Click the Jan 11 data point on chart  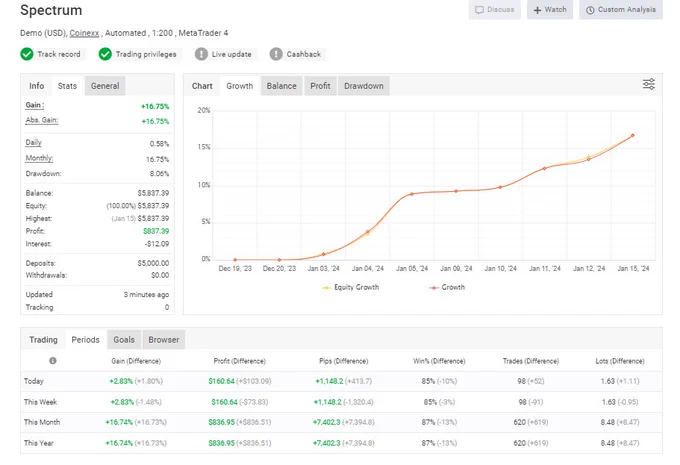(x=545, y=168)
